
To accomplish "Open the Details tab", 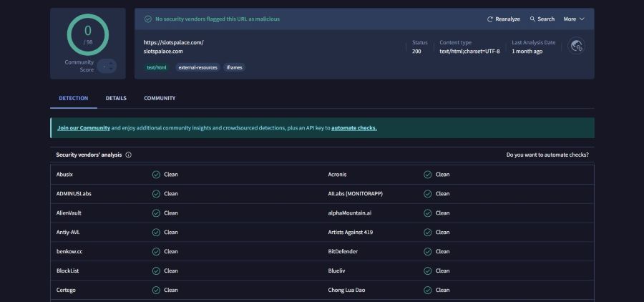I will point(116,98).
